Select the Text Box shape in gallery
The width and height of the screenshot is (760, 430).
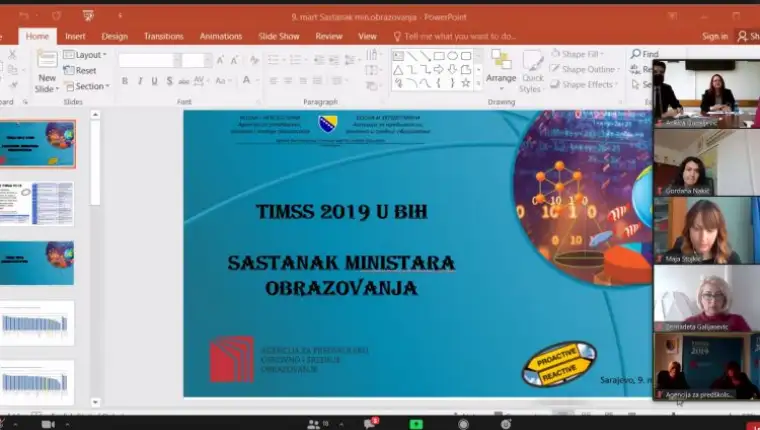(398, 56)
